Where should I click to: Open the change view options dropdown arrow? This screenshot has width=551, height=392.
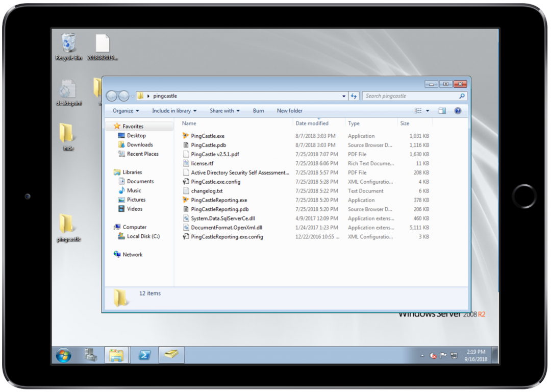(x=428, y=111)
